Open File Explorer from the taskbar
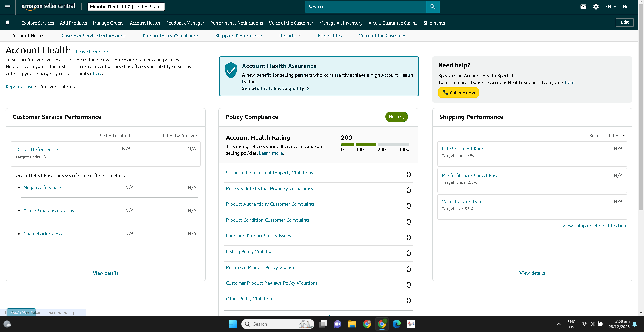Viewport: 644px width, 332px height. tap(352, 324)
